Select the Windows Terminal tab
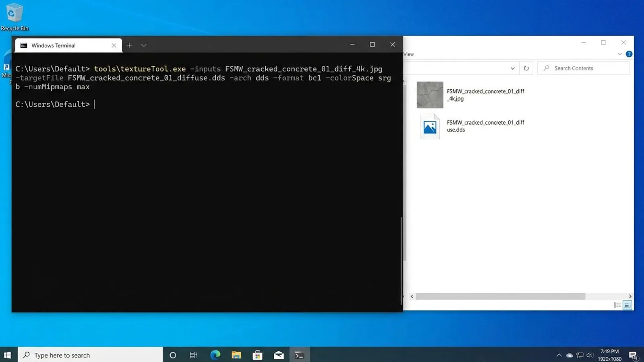Screen dimensions: 644x362 (68, 45)
